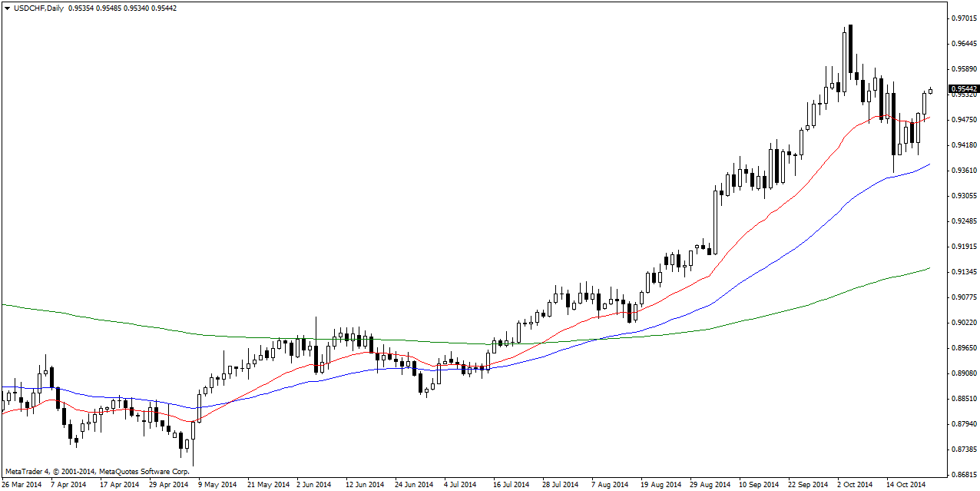This screenshot has height=491, width=980.
Task: Click the 0.94750 price axis label
Action: [963, 120]
